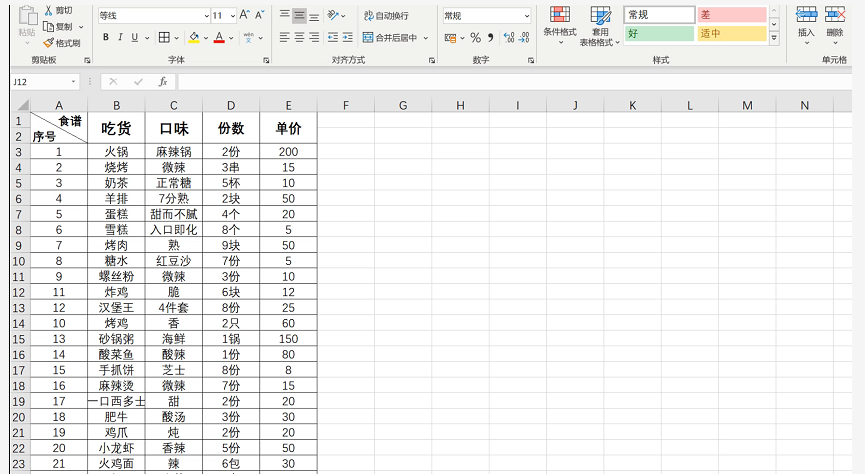Toggle Bold formatting
This screenshot has width=865, height=474.
coord(105,38)
